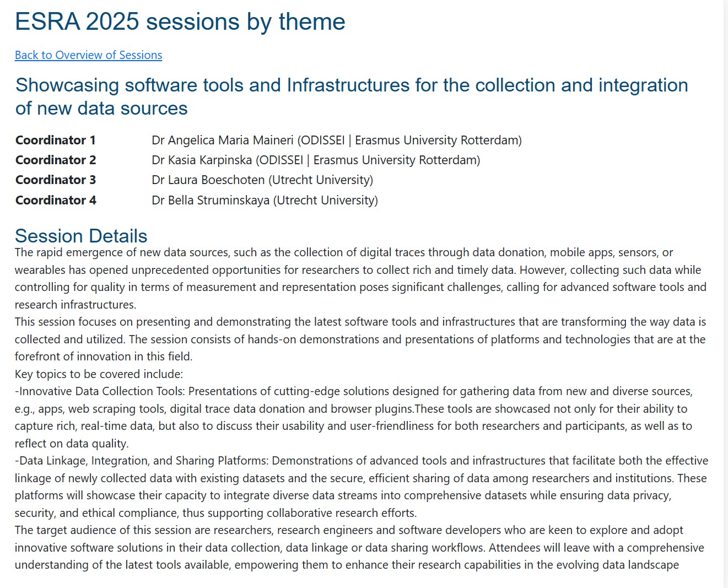Screen dimensions: 728x588
Task: Click the line starting 'This session focuses'
Action: click(360, 322)
